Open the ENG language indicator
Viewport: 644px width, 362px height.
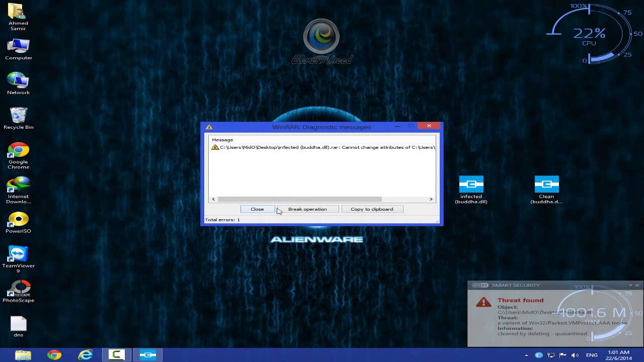pos(592,355)
